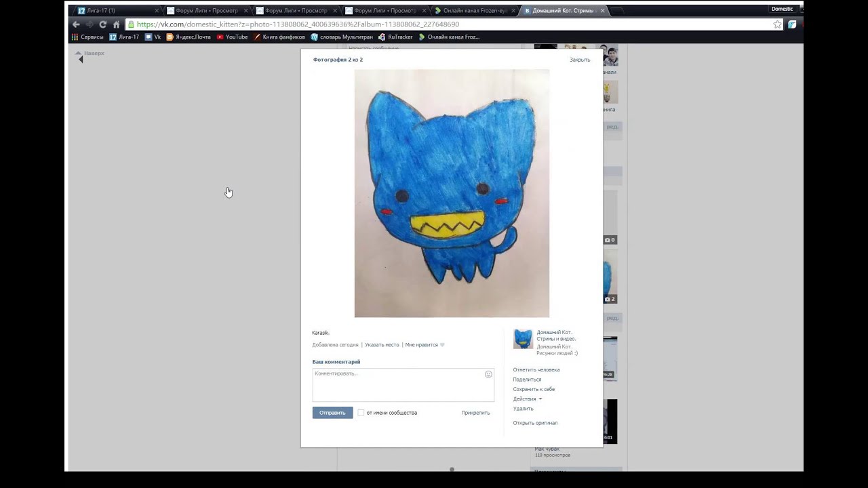The image size is (868, 488).
Task: Focus the Комментировать text field
Action: pos(403,385)
